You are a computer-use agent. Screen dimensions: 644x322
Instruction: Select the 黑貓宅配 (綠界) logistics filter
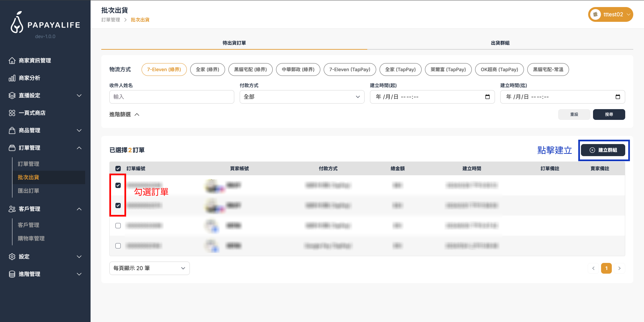(250, 70)
